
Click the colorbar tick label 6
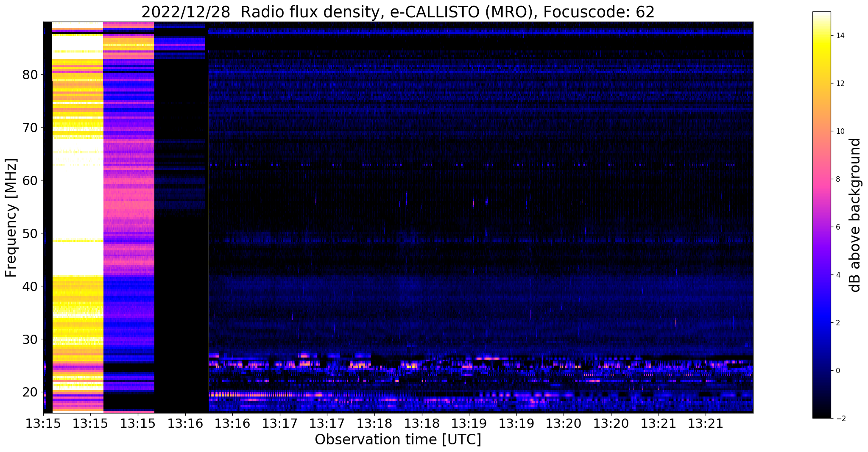tap(837, 227)
